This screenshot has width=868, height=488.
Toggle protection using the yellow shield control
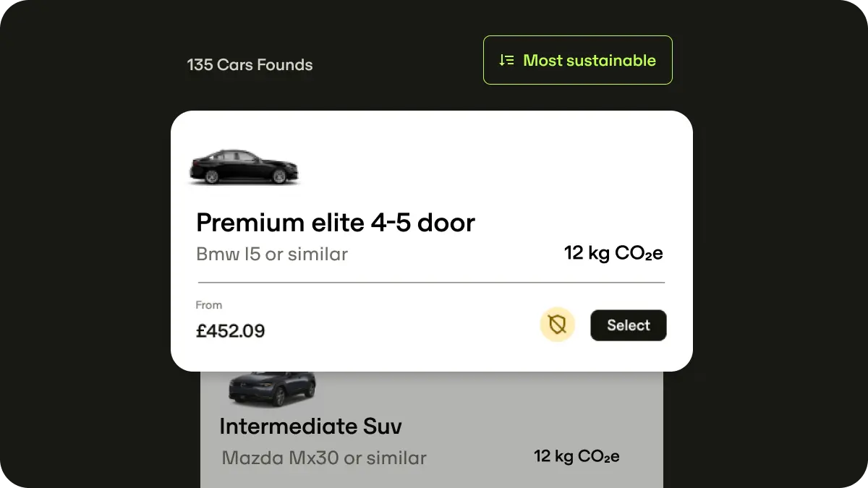557,325
